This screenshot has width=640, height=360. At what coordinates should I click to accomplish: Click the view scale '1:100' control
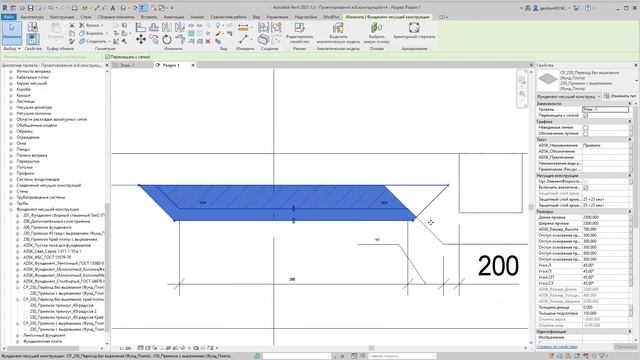point(125,348)
